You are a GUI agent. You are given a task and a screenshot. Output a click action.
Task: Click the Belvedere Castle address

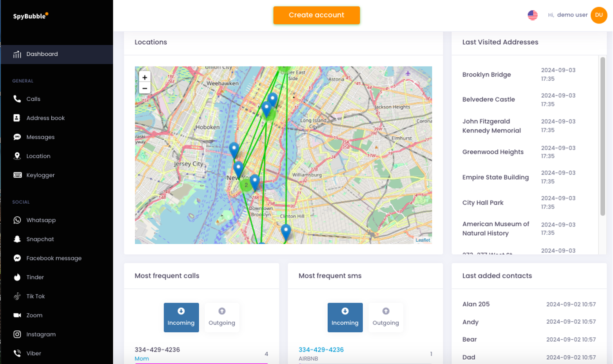click(x=488, y=100)
